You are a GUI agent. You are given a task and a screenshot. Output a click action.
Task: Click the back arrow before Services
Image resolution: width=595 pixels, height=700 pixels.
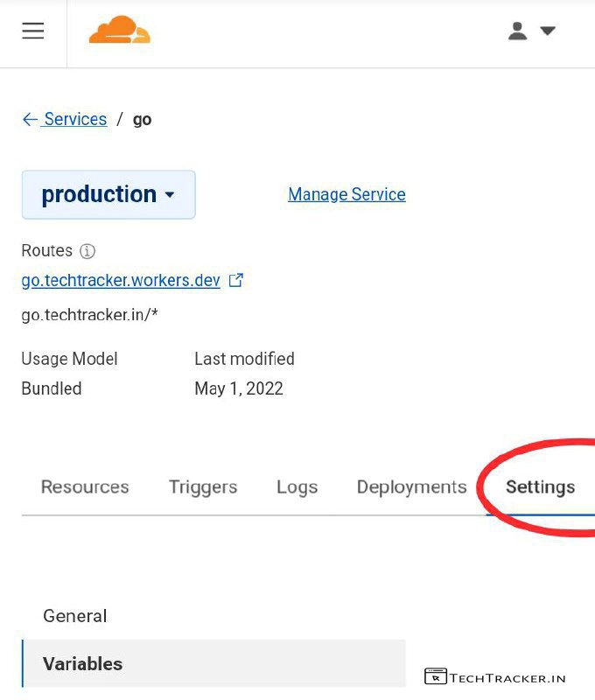[30, 120]
